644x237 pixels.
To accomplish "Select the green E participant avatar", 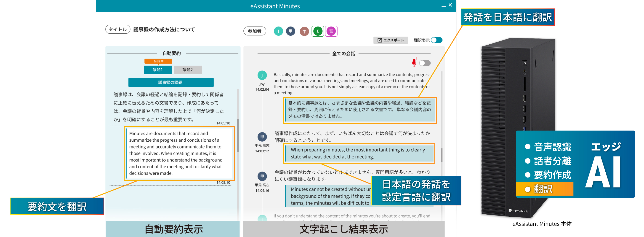I will tap(318, 31).
